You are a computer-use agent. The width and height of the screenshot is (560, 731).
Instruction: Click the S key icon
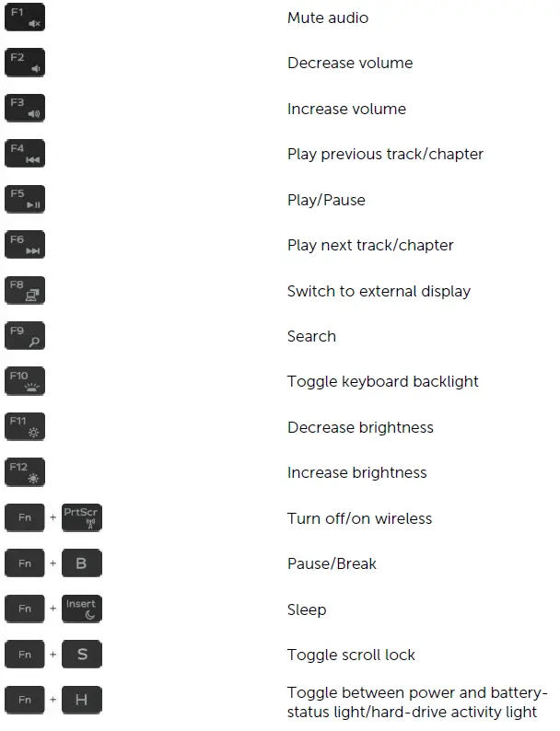click(x=82, y=655)
